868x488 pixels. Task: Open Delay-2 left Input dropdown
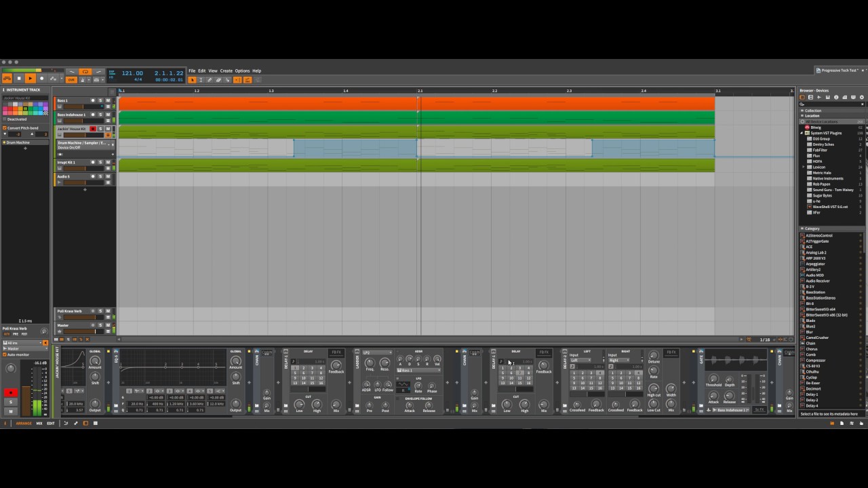[579, 360]
